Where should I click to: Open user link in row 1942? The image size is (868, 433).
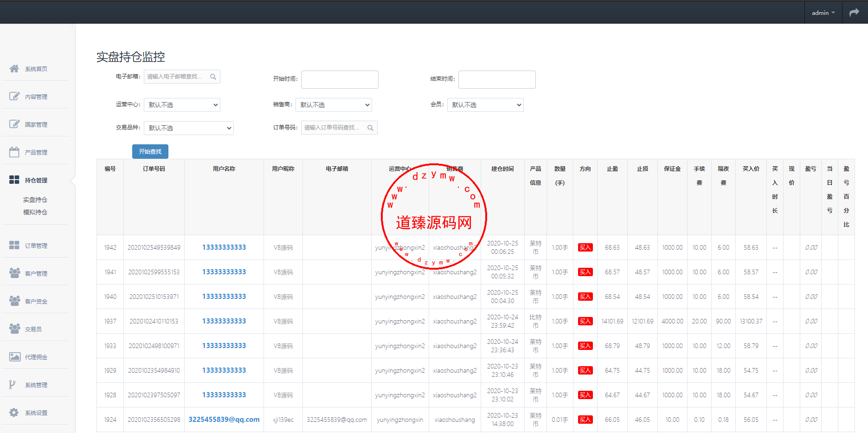pos(224,247)
